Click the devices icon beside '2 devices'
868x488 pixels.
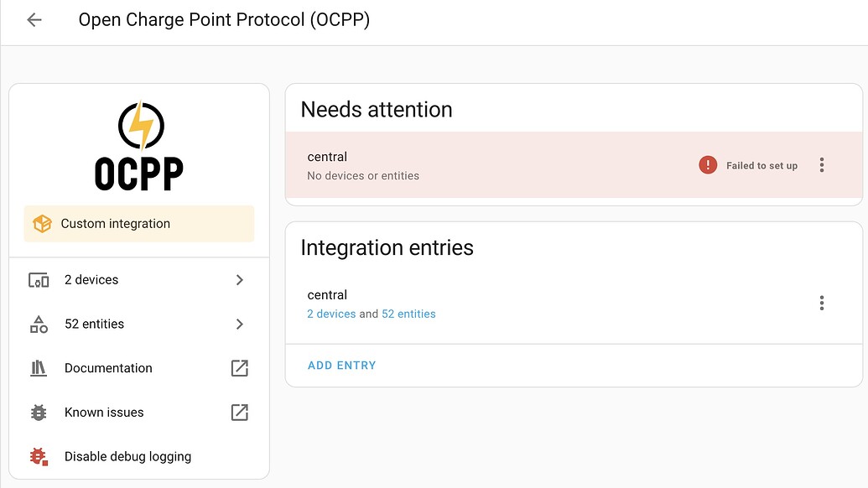(38, 280)
